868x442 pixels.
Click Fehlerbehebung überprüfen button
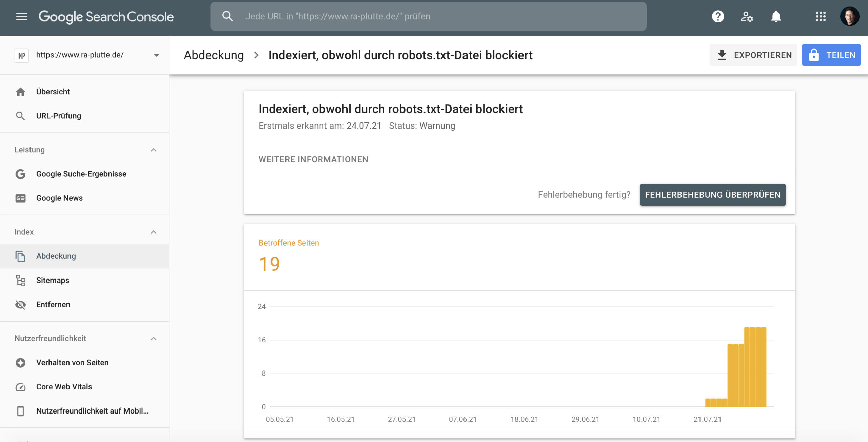(712, 195)
